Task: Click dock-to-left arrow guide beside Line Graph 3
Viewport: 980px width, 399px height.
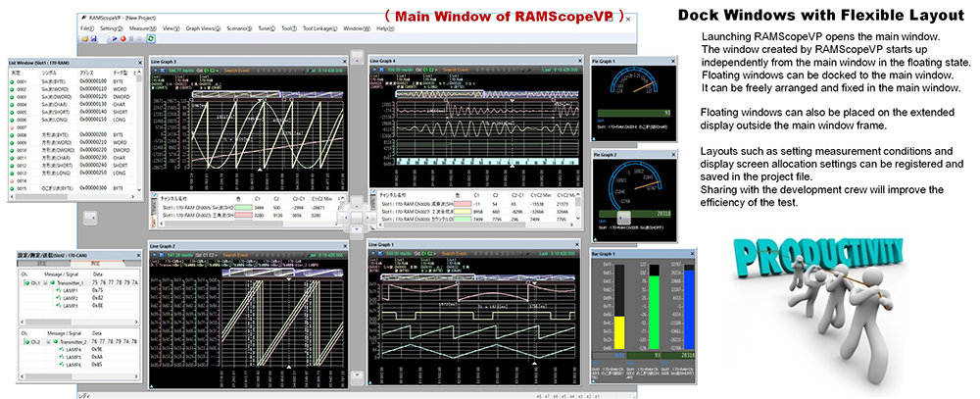Action: tap(90, 217)
